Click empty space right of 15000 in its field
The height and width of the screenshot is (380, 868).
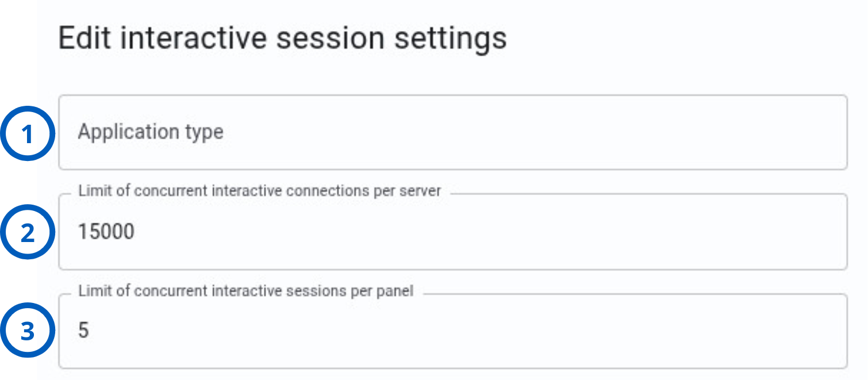point(489,232)
